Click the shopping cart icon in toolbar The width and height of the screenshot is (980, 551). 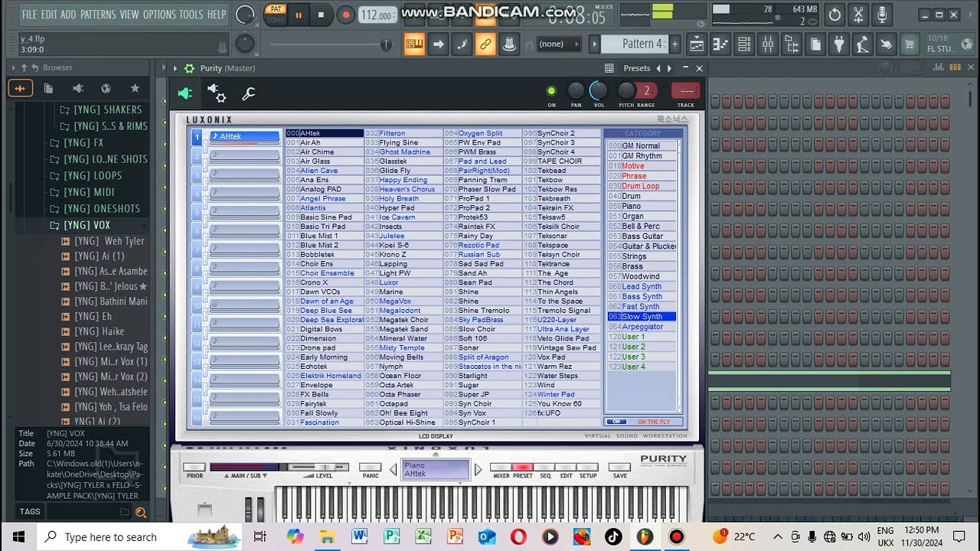point(910,44)
